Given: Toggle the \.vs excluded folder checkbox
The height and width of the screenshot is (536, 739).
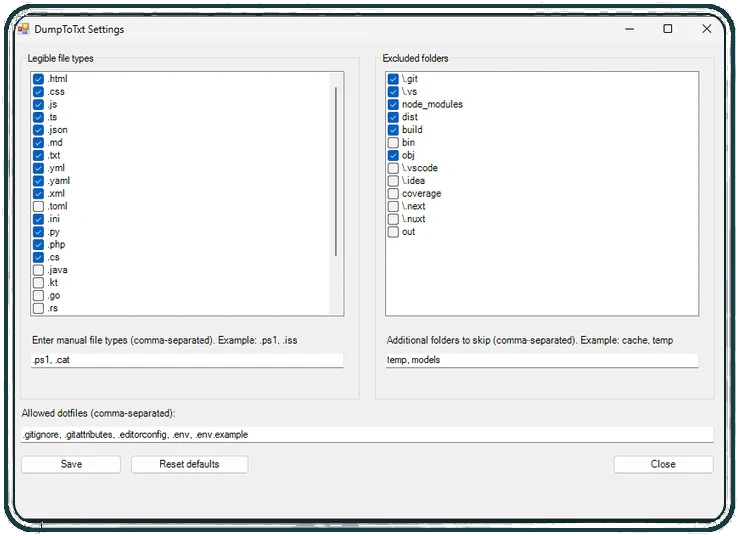Looking at the screenshot, I should [x=393, y=91].
